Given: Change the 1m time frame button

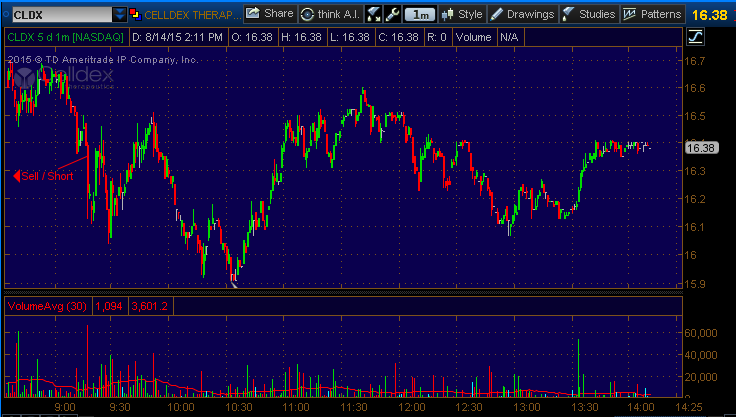Looking at the screenshot, I should click(420, 15).
